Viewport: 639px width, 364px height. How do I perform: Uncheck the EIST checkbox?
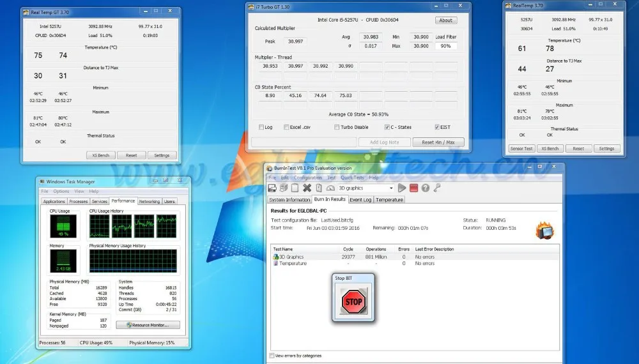(x=437, y=127)
